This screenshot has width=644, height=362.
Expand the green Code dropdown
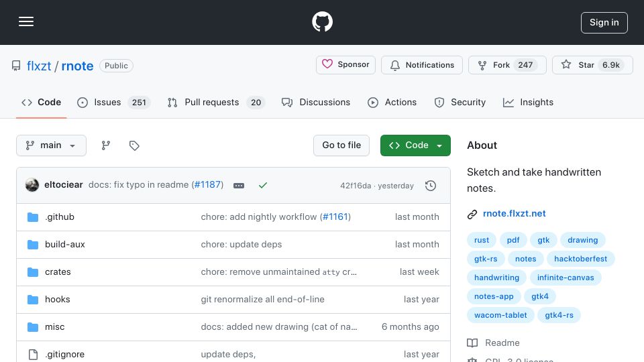coord(415,145)
